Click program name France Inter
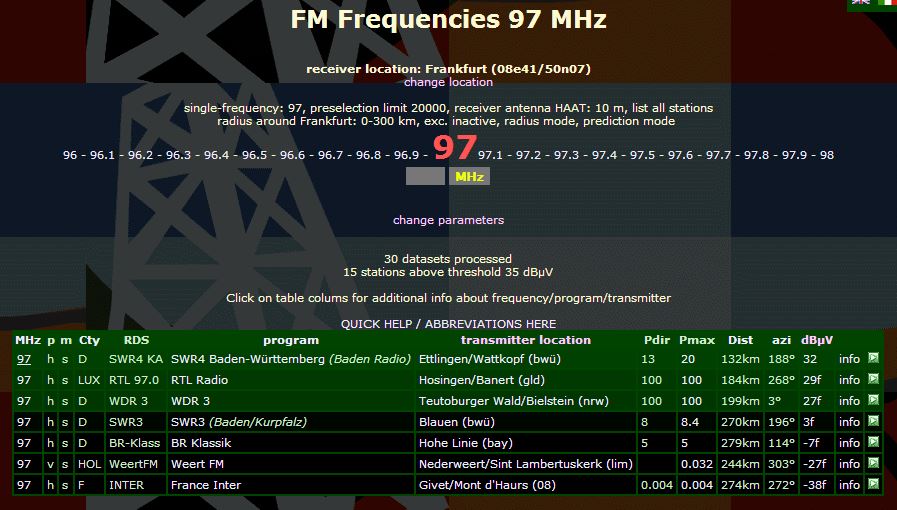Viewport: 897px width, 510px height. tap(206, 485)
